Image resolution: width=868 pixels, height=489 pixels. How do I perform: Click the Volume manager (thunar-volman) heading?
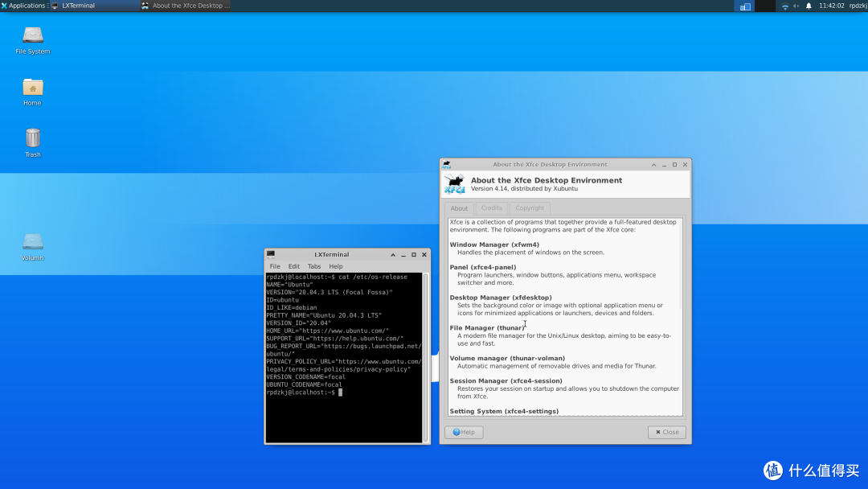[507, 358]
